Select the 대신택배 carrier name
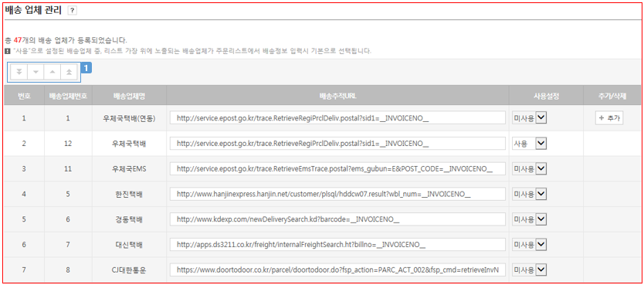Screen dimensions: 644x285 point(129,245)
